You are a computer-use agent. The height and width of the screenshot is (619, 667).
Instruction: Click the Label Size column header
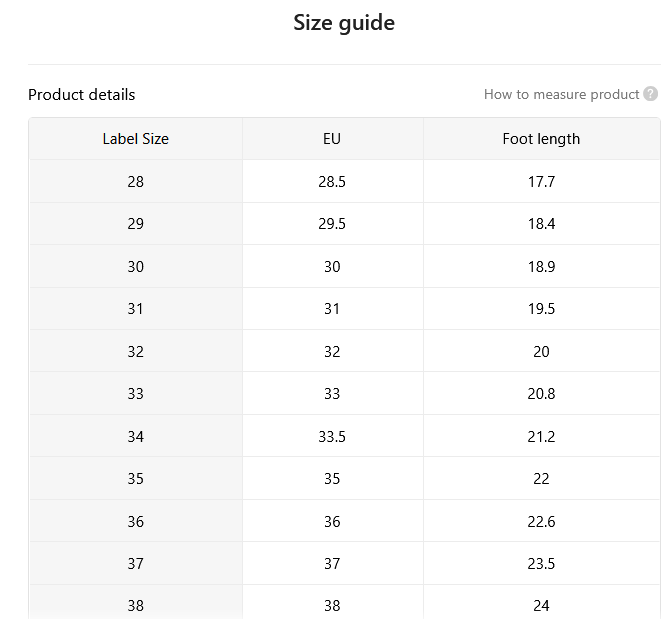tap(136, 139)
